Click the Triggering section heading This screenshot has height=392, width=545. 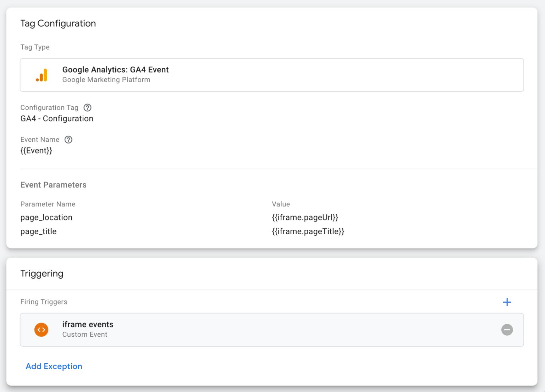pos(42,274)
